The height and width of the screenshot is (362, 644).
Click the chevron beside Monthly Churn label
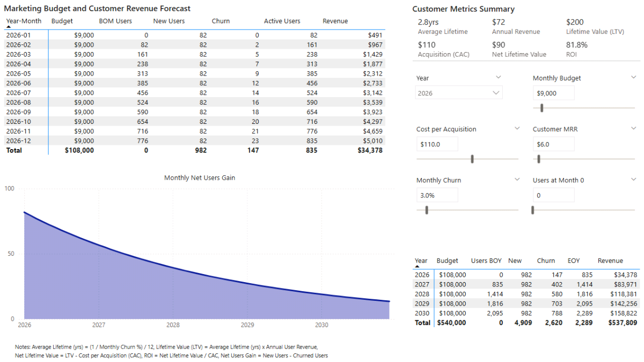517,180
